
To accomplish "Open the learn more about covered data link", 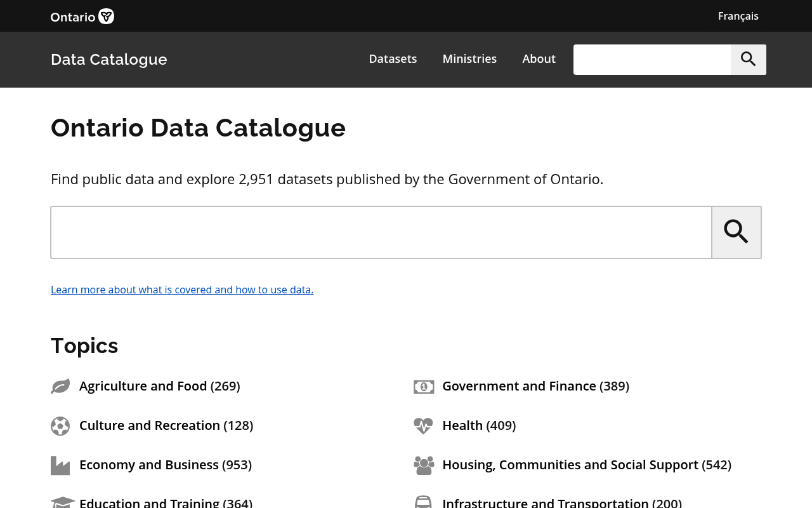I will tap(182, 290).
